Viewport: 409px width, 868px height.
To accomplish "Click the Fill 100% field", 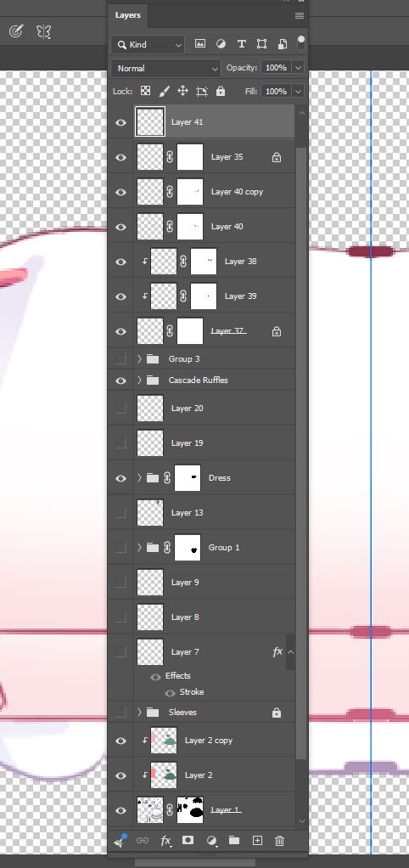I will (x=276, y=92).
